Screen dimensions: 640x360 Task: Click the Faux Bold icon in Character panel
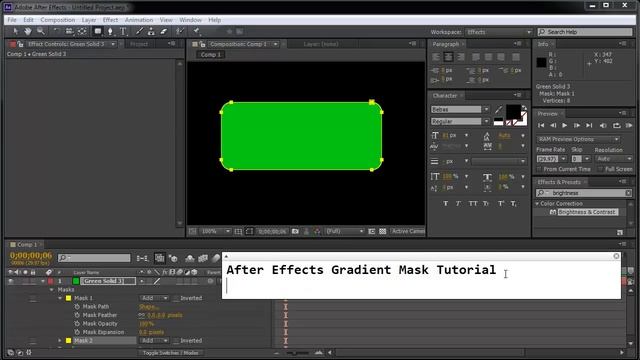tap(446, 203)
